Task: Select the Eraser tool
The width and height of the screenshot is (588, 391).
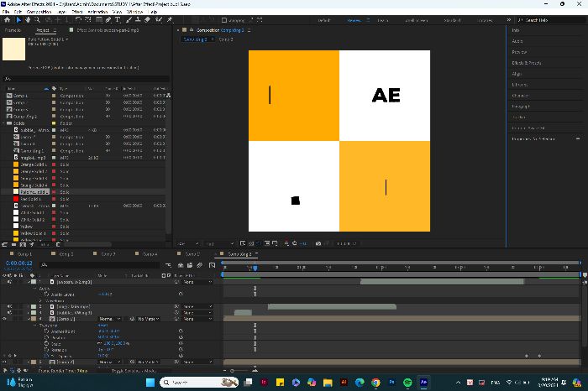Action: (147, 20)
